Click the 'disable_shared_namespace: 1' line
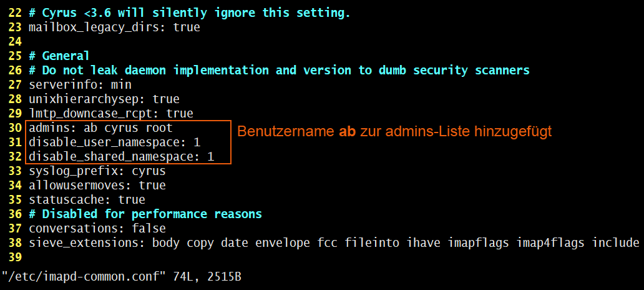This screenshot has height=290, width=644. 121,156
